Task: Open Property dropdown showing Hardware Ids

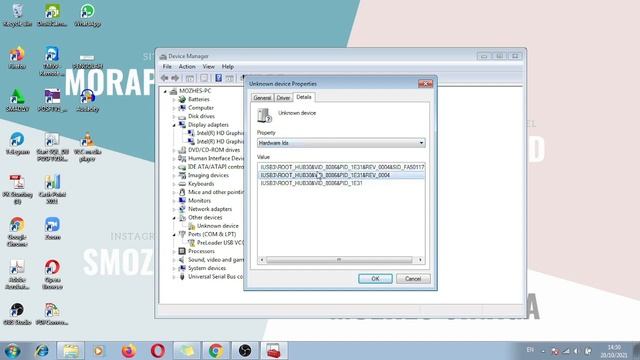Action: click(341, 143)
